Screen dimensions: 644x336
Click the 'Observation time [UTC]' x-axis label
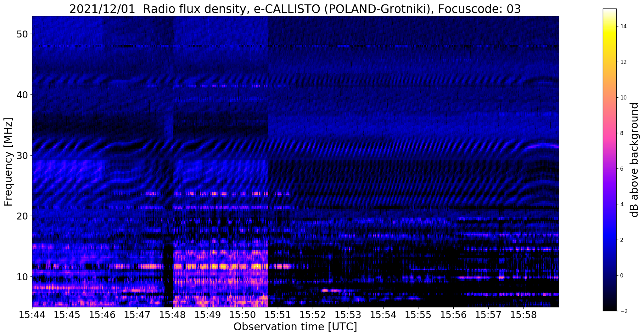[x=295, y=327]
